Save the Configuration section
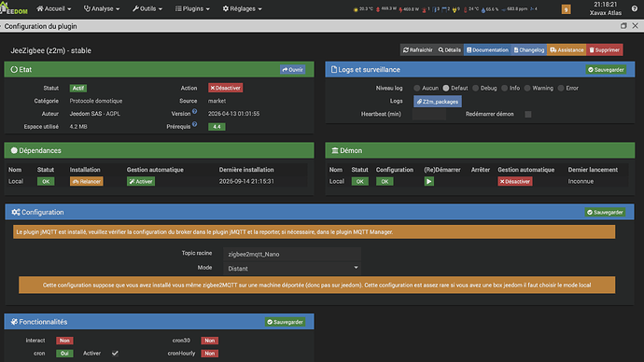The image size is (644, 362). tap(606, 212)
